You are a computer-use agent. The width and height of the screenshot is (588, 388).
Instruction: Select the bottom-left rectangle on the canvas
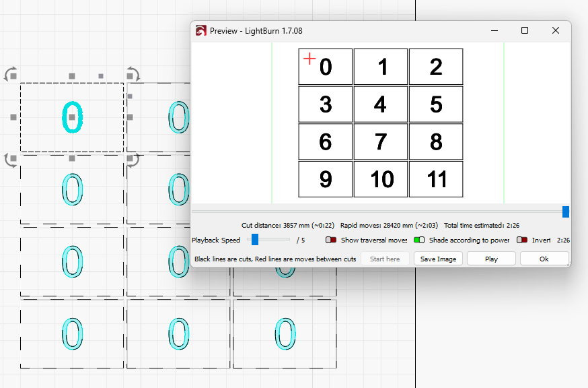click(72, 334)
